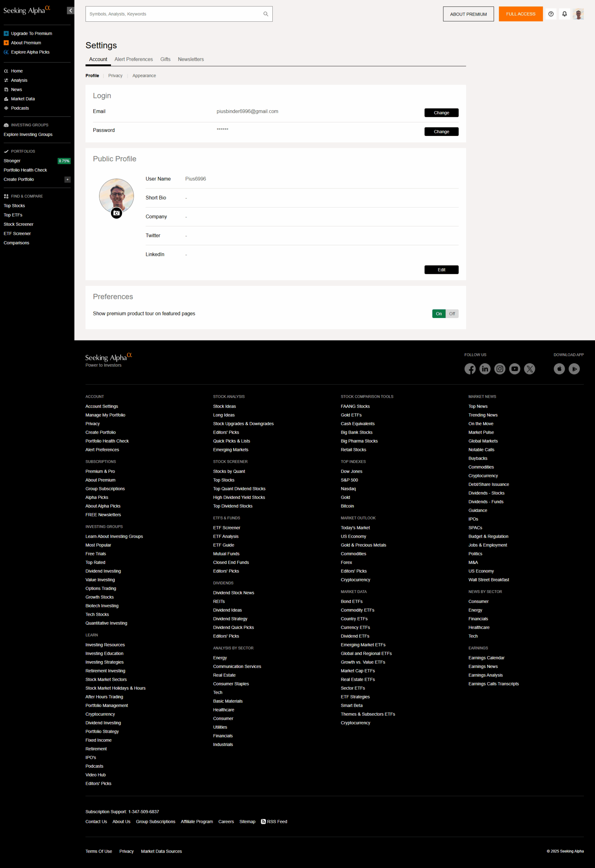Click the FULL ACCESS orange button
The height and width of the screenshot is (868, 595).
coord(520,14)
